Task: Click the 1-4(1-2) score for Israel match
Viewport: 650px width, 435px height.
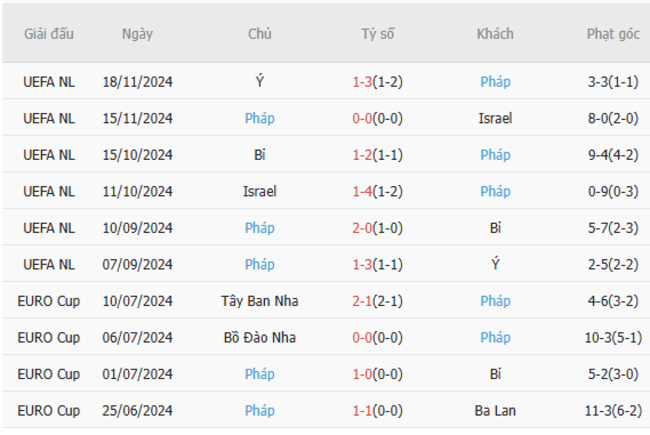Action: [378, 191]
